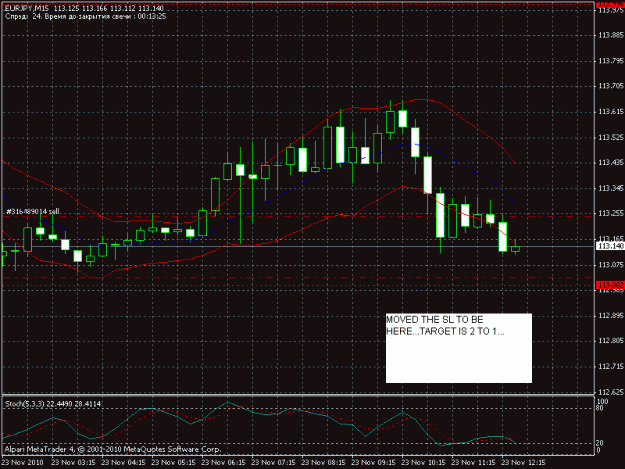This screenshot has width=625, height=469.
Task: Click the 23 Nov 09:15 time label
Action: pyautogui.click(x=373, y=463)
